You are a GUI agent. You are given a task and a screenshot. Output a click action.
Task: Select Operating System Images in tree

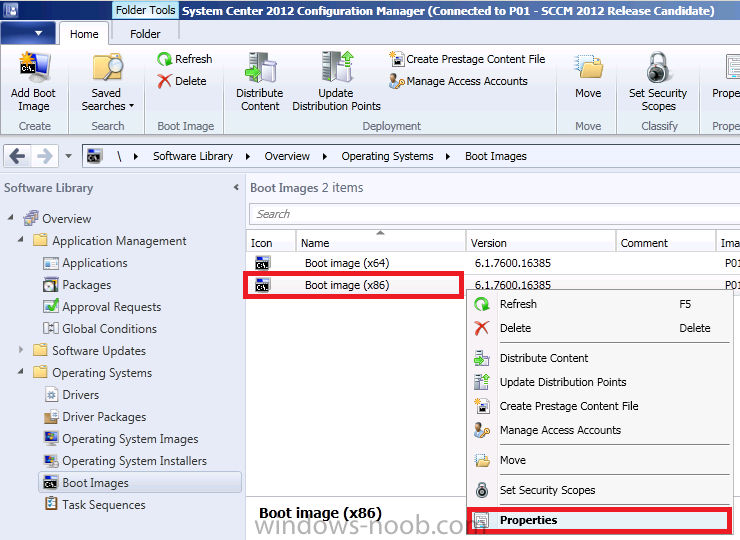point(121,439)
